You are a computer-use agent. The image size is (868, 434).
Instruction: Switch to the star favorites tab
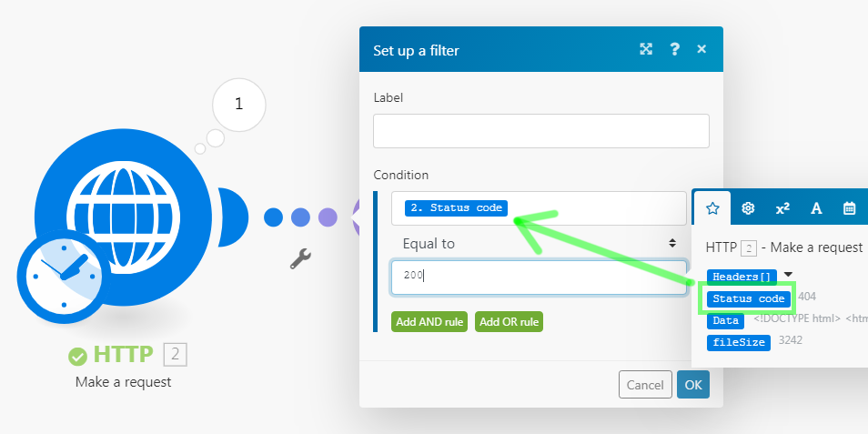coord(712,208)
